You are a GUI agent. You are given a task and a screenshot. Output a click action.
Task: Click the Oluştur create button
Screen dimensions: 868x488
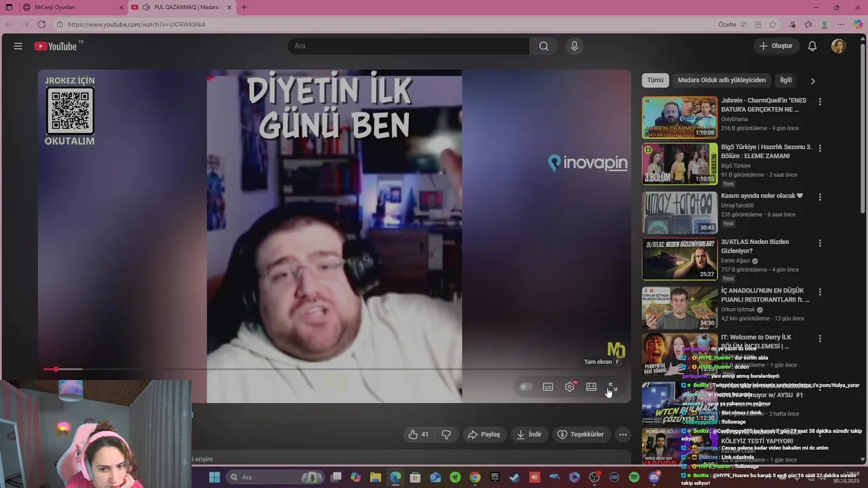776,46
